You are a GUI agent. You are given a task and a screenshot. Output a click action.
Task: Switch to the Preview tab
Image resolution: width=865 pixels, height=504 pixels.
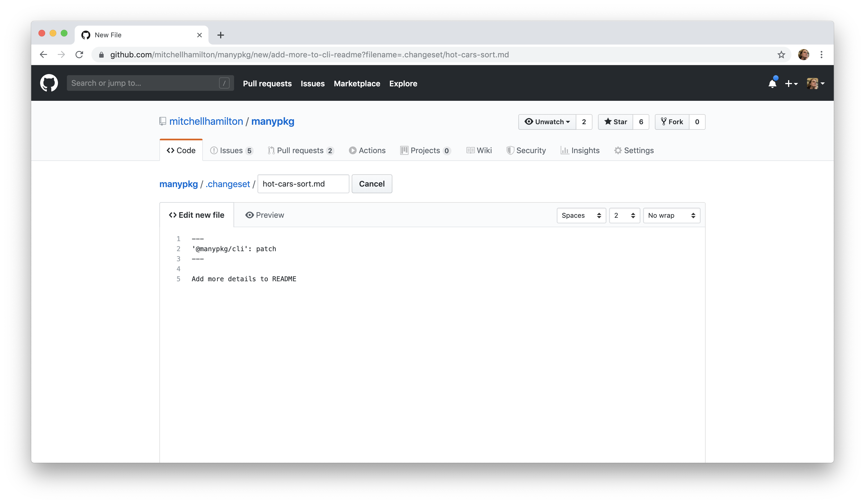265,215
